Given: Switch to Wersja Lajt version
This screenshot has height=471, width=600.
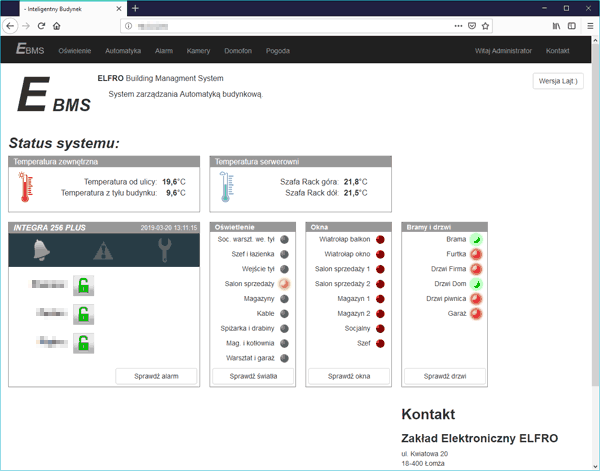Looking at the screenshot, I should pyautogui.click(x=558, y=81).
